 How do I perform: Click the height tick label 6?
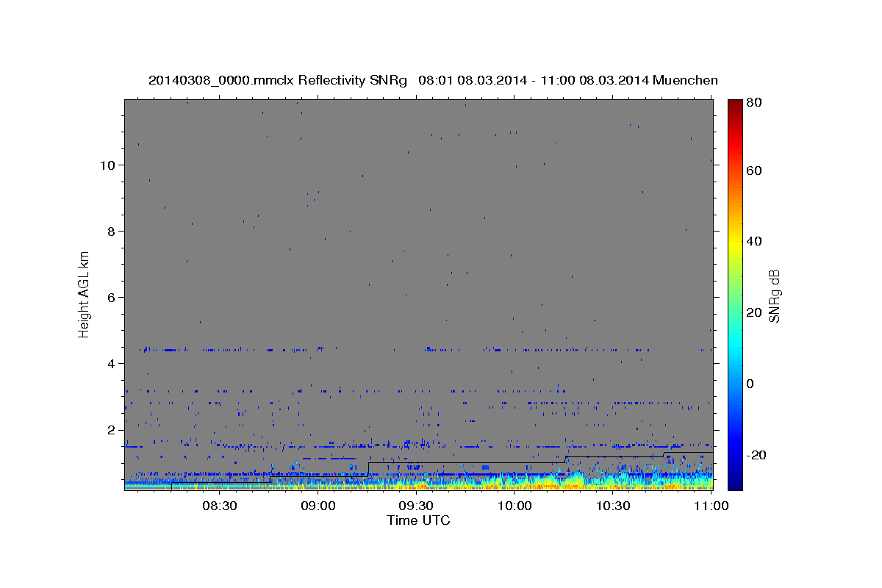pos(110,297)
